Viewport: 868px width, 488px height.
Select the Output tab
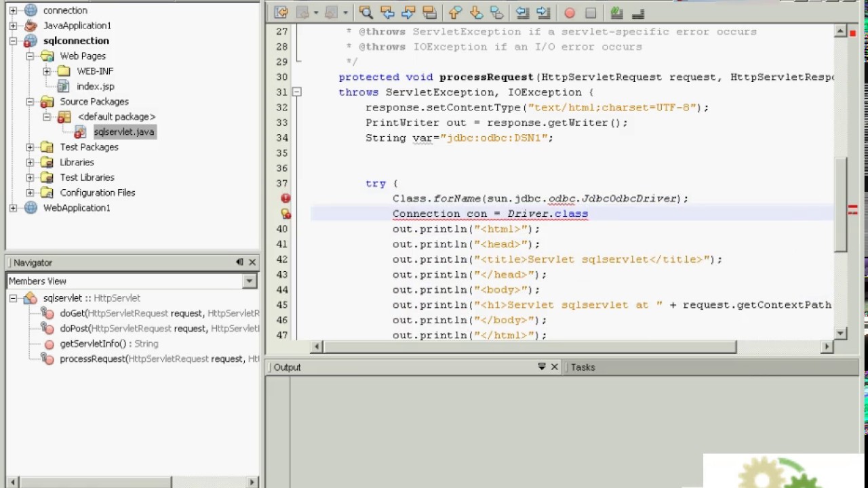[x=287, y=367]
